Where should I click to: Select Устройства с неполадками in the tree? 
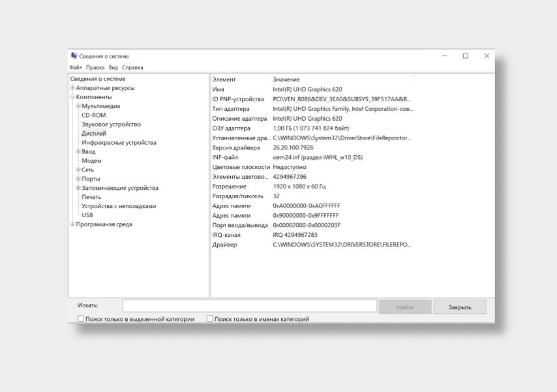click(119, 206)
